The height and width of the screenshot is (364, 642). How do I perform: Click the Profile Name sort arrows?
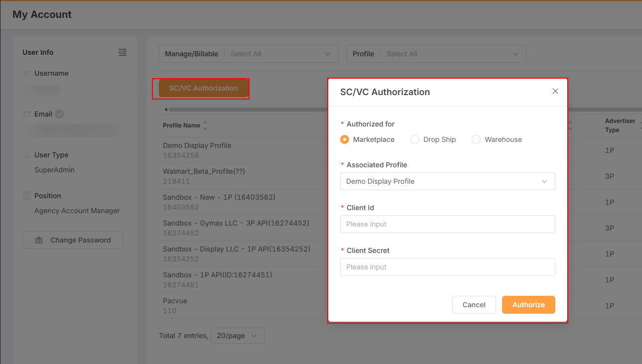pos(205,125)
